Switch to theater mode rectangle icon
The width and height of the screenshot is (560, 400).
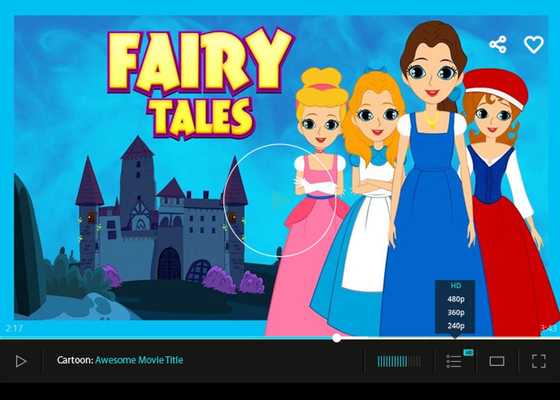[x=497, y=361]
